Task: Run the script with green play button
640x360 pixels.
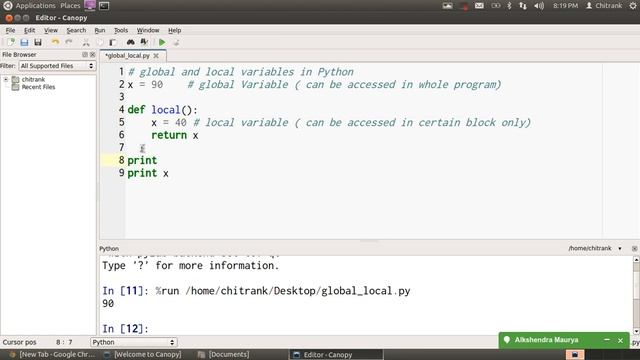Action: [x=162, y=42]
